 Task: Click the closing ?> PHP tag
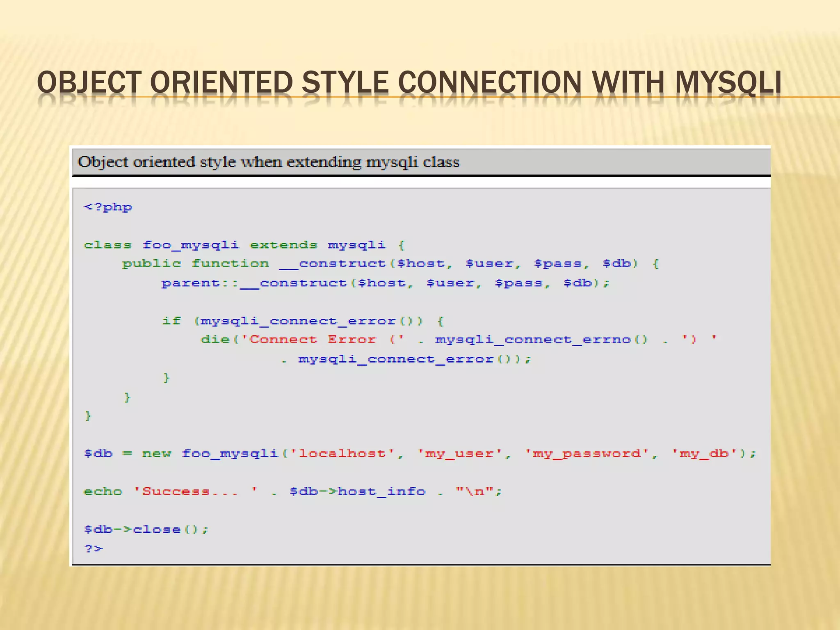pos(93,548)
